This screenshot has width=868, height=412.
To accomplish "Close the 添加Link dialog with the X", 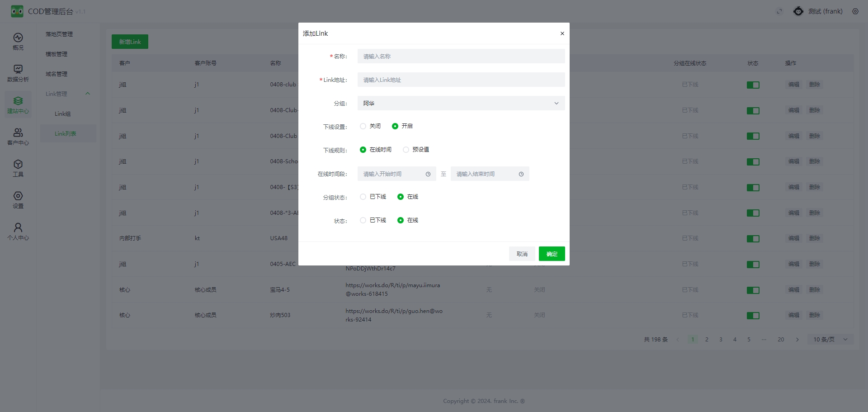I will point(562,33).
